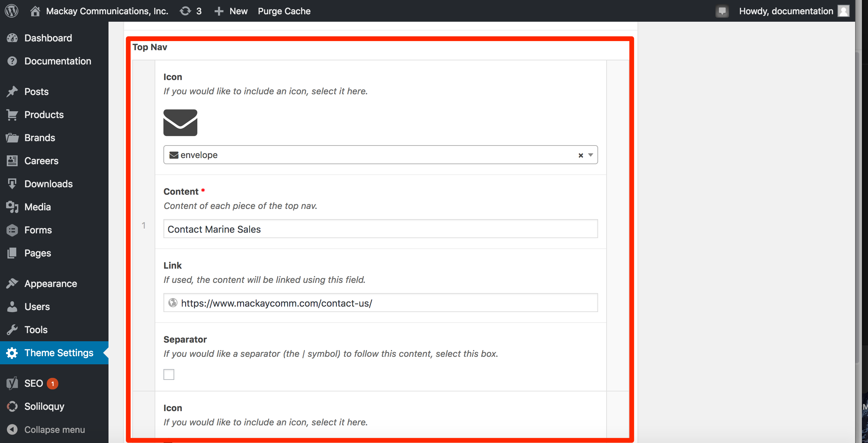Click the Content field with Contact Marine Sales
Screen dimensions: 868x443
pyautogui.click(x=380, y=229)
